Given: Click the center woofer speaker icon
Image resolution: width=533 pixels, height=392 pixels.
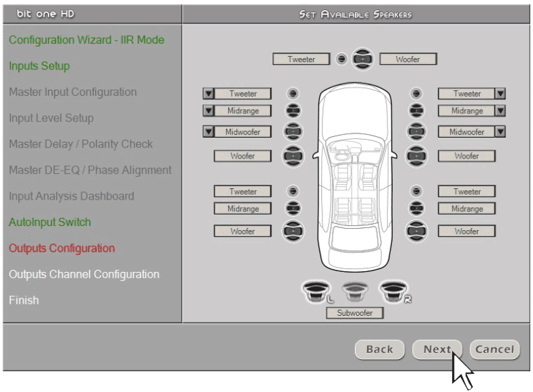Looking at the screenshot, I should 362,59.
